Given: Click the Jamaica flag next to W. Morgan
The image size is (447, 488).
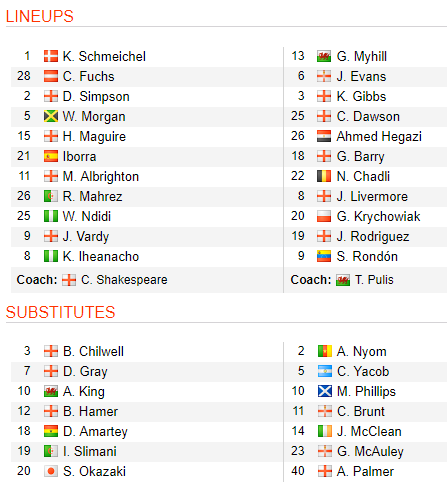Looking at the screenshot, I should coord(51,116).
